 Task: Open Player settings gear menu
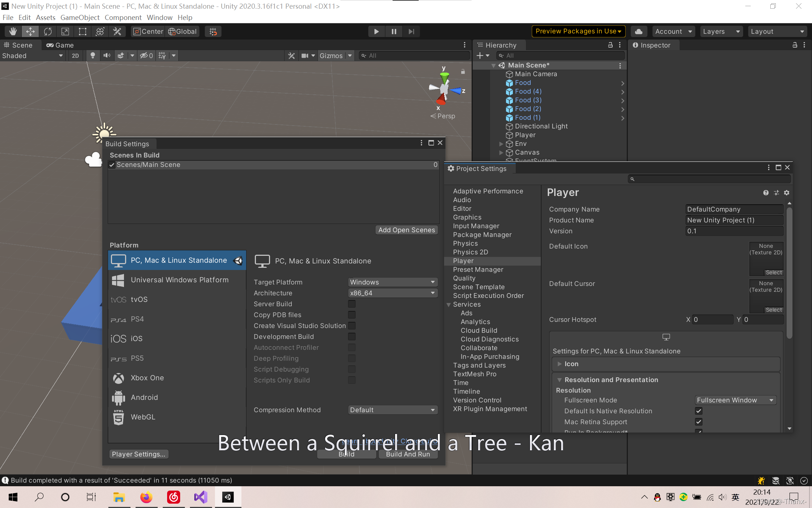pyautogui.click(x=787, y=193)
